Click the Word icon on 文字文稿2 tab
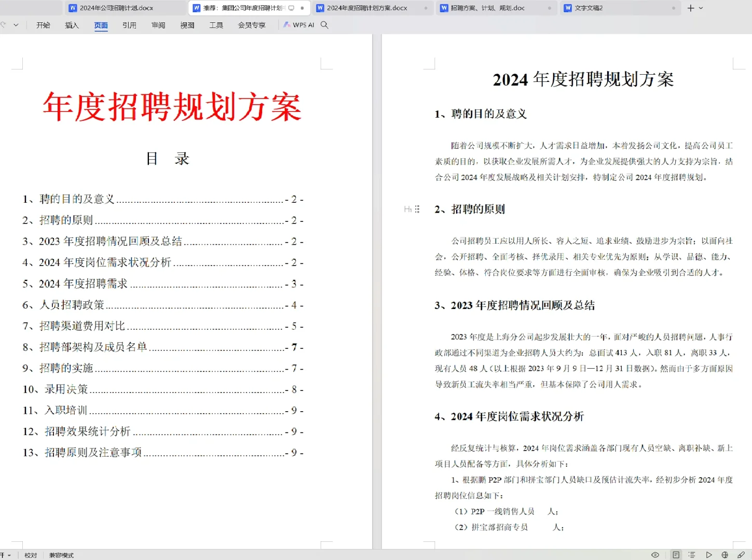The image size is (752, 560). (568, 8)
